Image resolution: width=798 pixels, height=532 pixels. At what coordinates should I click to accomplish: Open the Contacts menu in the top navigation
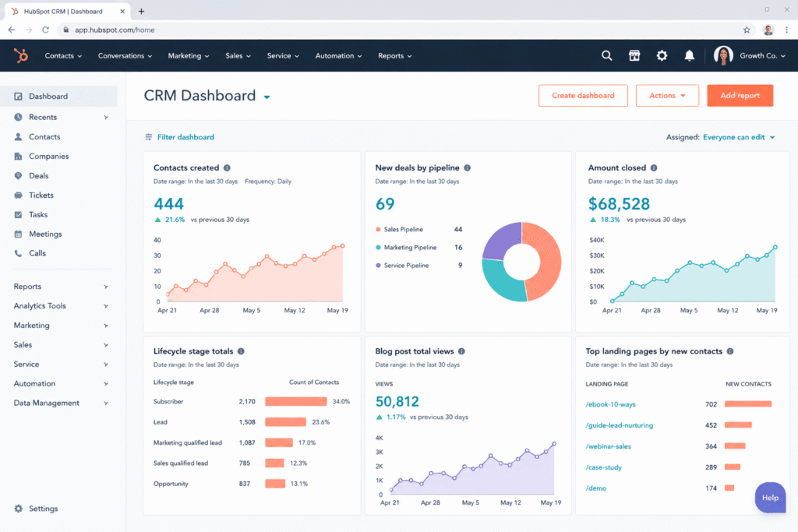coord(63,56)
